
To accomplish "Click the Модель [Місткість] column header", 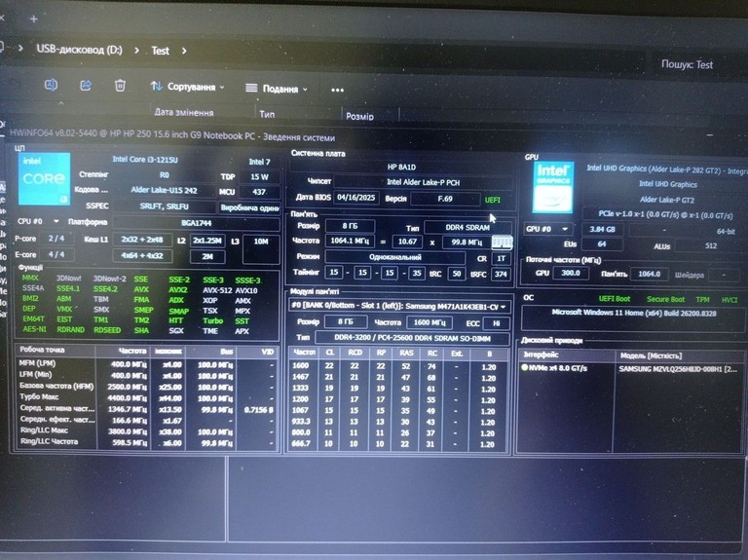I will pos(651,355).
